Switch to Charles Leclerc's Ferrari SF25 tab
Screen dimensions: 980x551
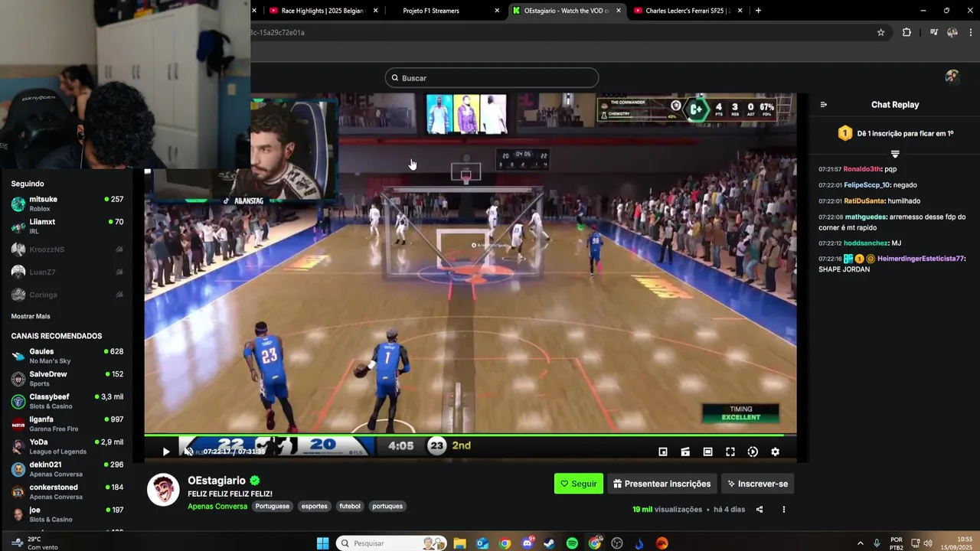pos(686,11)
